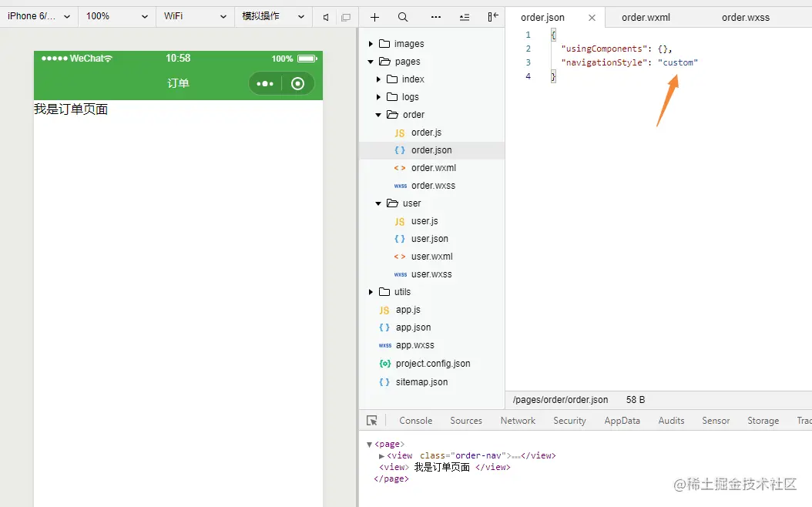The width and height of the screenshot is (812, 507).
Task: Open the Security devtools tab
Action: (569, 421)
